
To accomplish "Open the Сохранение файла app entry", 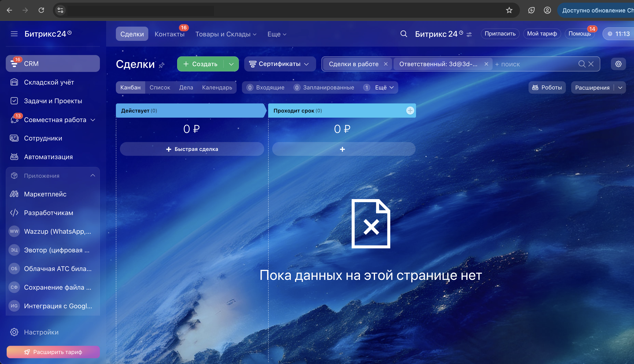I will click(53, 287).
